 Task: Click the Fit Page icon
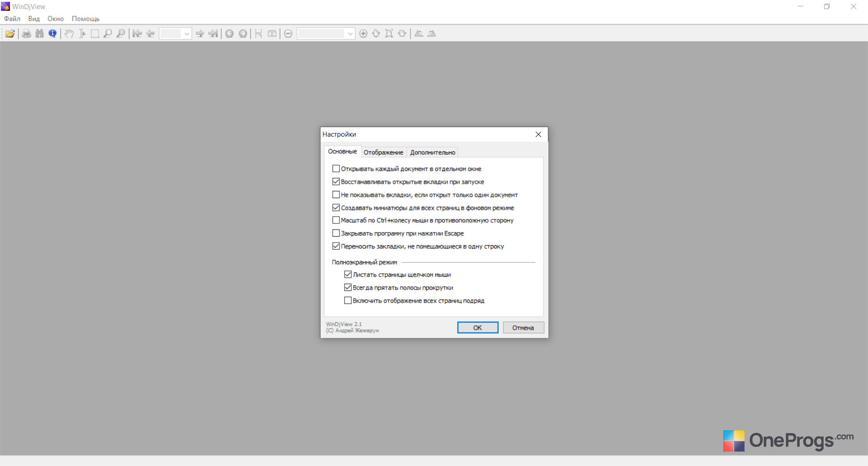point(376,33)
